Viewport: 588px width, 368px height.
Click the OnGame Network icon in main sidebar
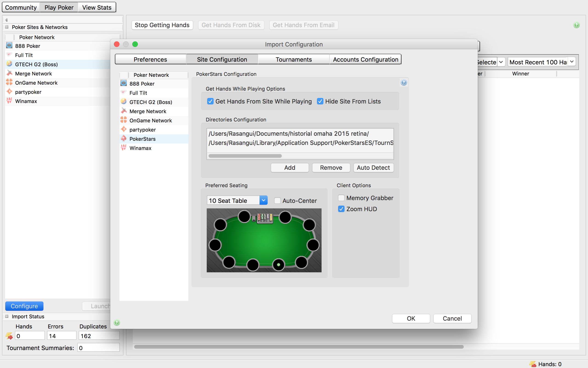pyautogui.click(x=9, y=82)
